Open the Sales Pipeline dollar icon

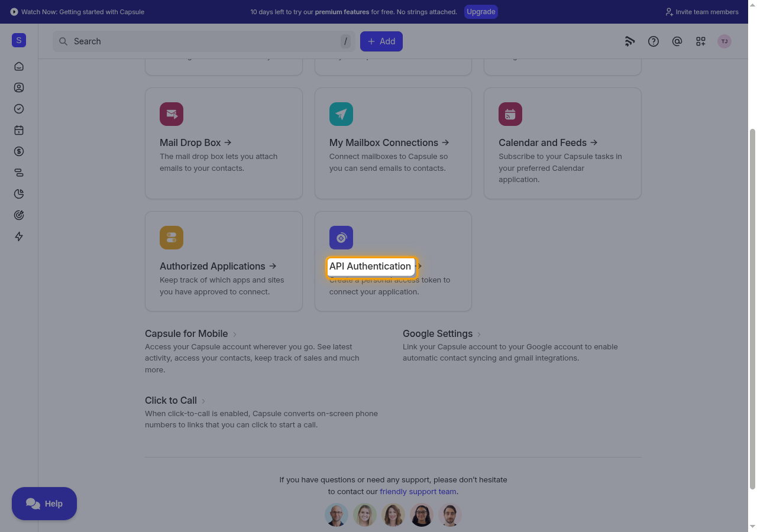click(19, 151)
